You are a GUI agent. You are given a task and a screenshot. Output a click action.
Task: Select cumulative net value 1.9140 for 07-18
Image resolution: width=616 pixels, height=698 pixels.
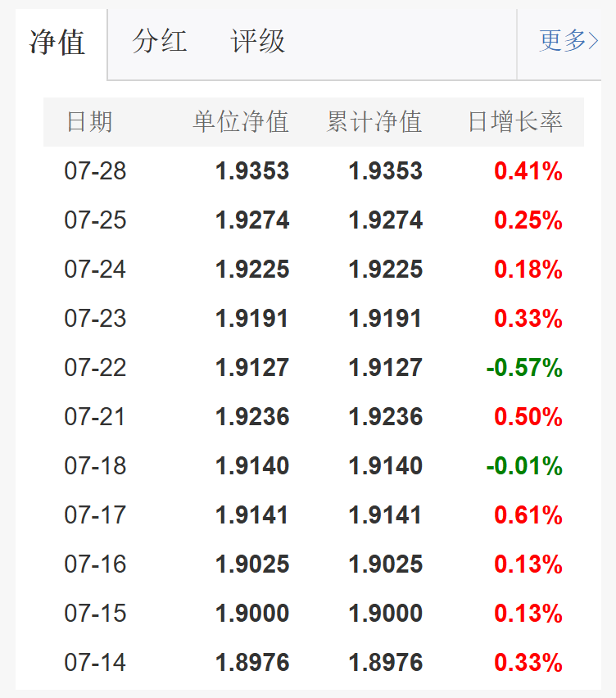click(386, 465)
